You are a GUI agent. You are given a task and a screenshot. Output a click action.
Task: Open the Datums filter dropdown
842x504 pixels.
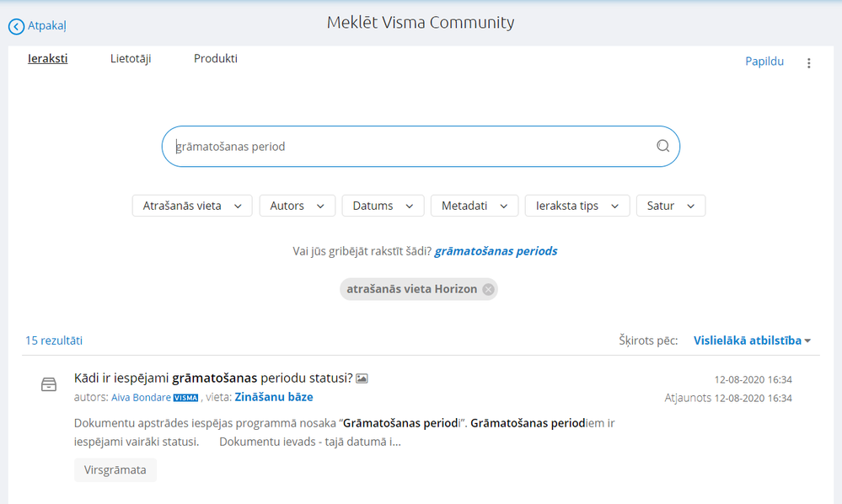point(383,206)
